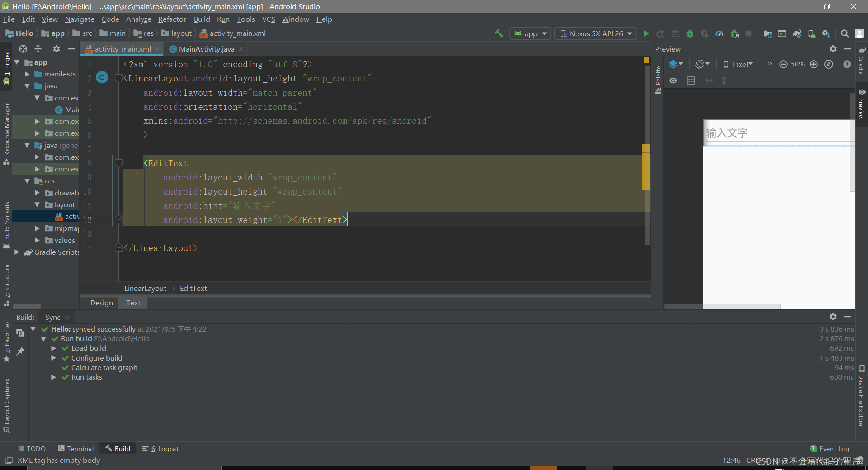Open Project Structure icon in toolbar
Image resolution: width=868 pixels, height=470 pixels.
coord(768,33)
